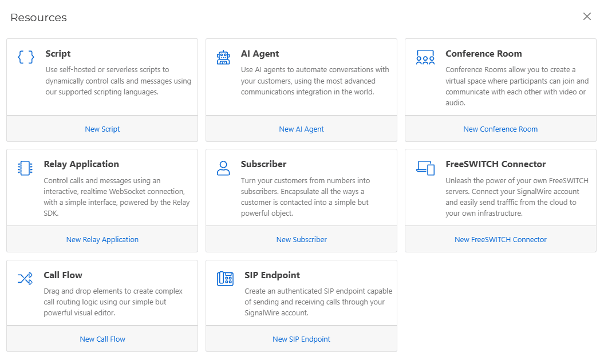
Task: Click the 'Conference Rooms allow you' description
Action: tap(517, 86)
